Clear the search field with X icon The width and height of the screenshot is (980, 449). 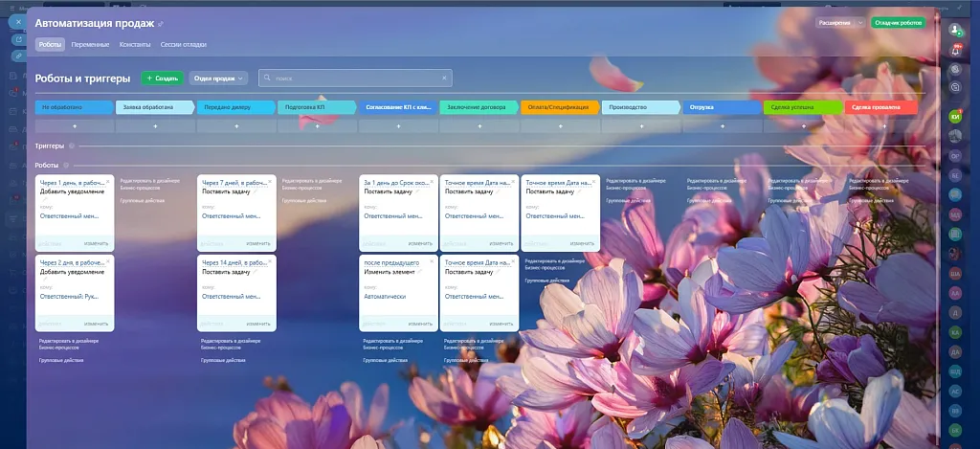[x=444, y=78]
